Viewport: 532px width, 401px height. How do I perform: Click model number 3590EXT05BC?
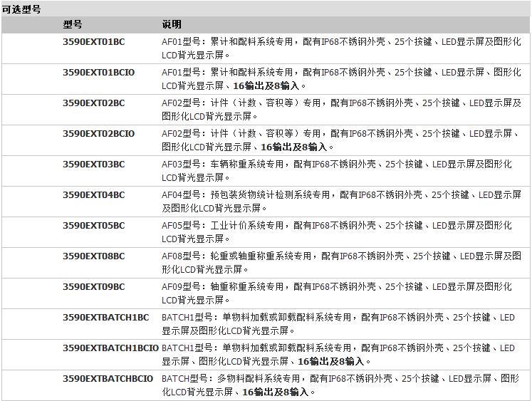93,226
